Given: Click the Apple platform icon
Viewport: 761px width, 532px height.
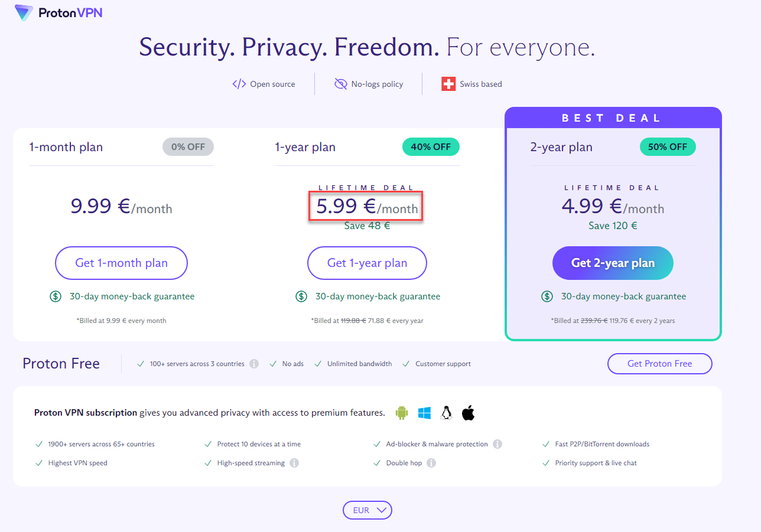Looking at the screenshot, I should coord(468,413).
